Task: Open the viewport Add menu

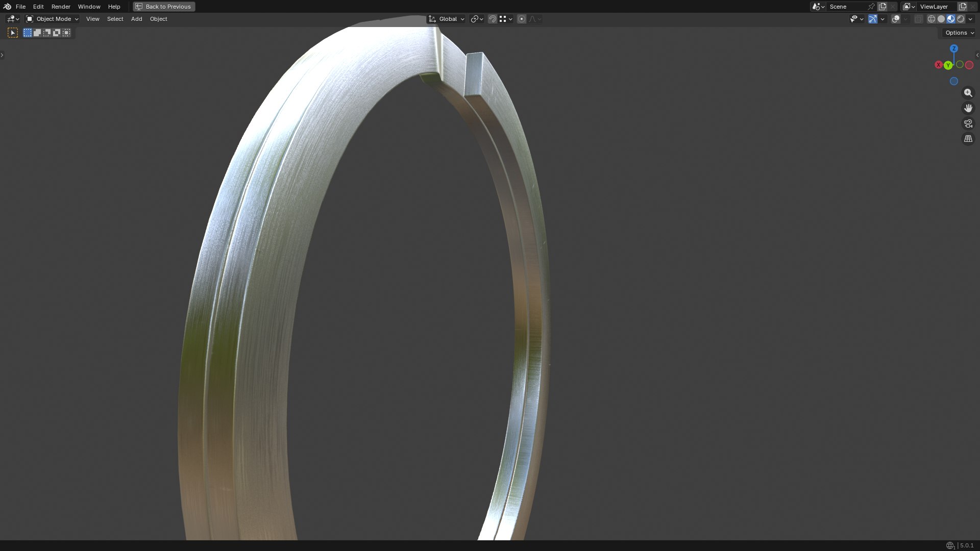Action: [x=136, y=19]
